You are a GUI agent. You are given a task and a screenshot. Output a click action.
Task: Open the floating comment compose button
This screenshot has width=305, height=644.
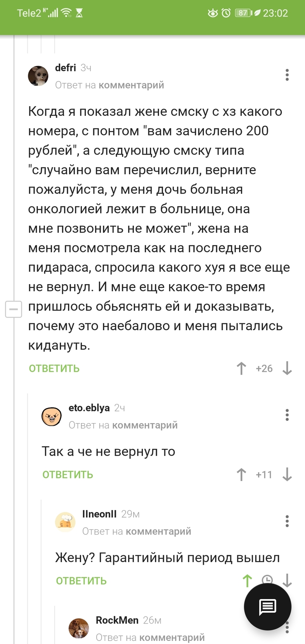(267, 606)
